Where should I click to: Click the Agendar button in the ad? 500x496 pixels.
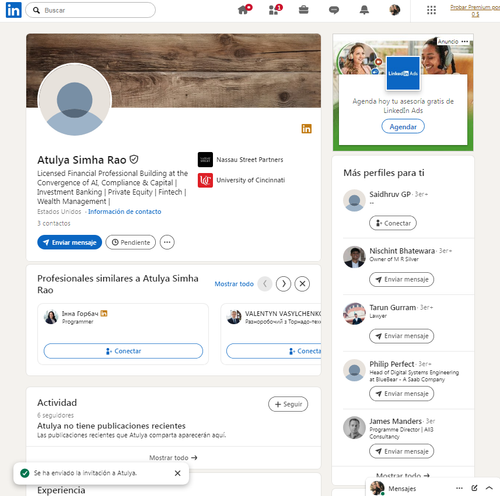coord(403,127)
